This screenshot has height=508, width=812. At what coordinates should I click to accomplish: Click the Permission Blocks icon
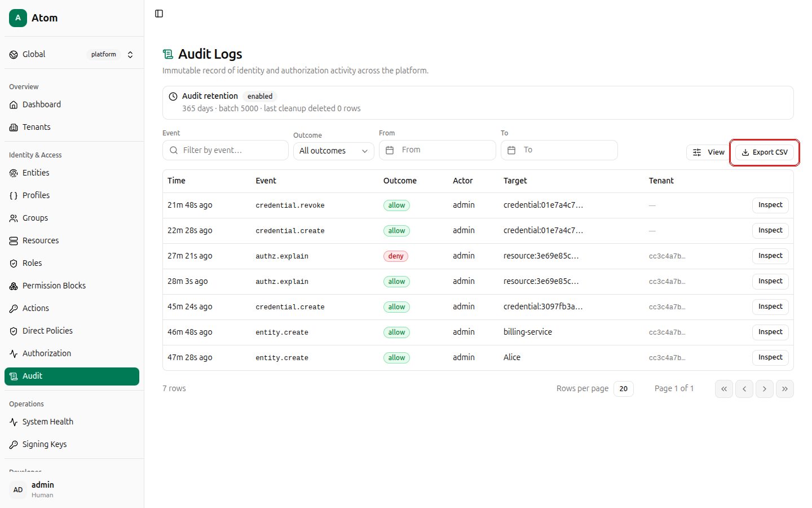(x=14, y=286)
